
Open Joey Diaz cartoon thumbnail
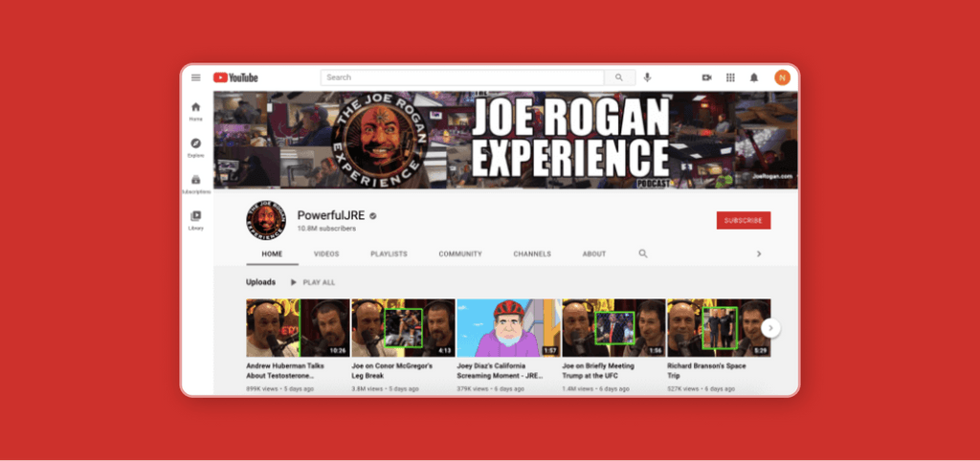[509, 328]
